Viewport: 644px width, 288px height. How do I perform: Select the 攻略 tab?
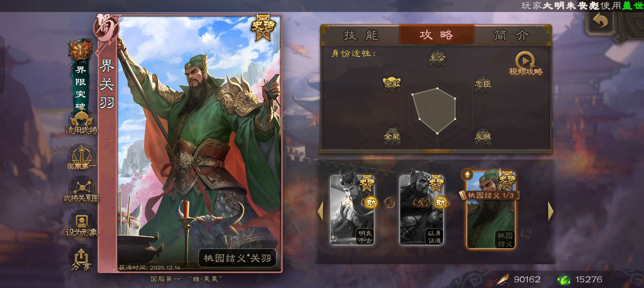(437, 35)
